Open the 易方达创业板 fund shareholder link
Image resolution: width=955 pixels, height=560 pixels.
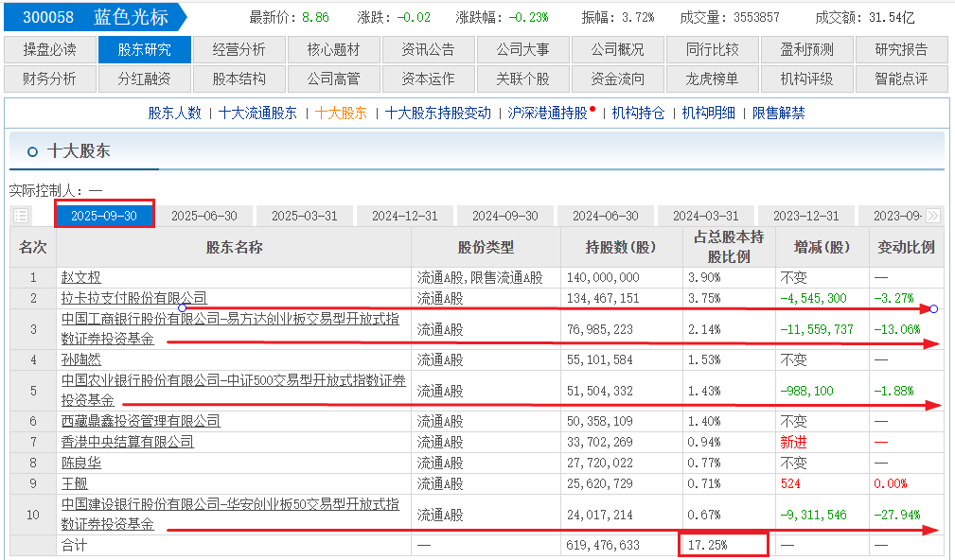230,328
